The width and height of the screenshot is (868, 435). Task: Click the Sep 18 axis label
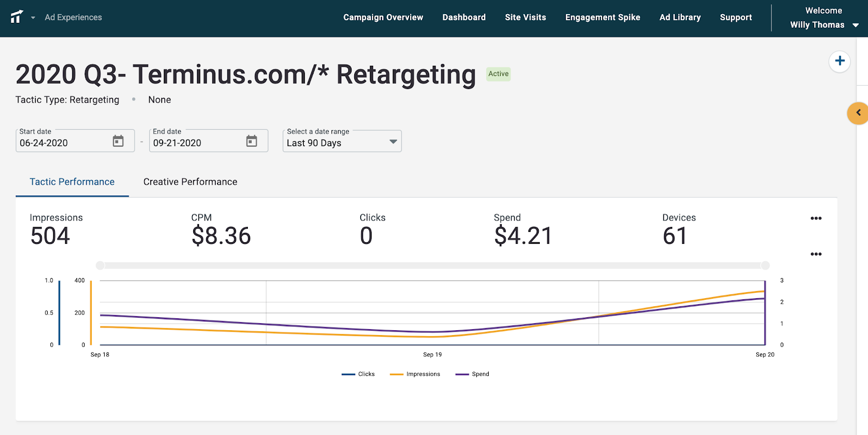pyautogui.click(x=100, y=355)
